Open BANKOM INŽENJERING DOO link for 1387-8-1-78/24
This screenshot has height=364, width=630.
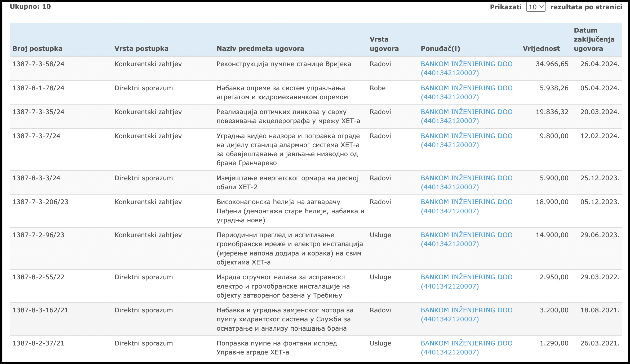467,93
